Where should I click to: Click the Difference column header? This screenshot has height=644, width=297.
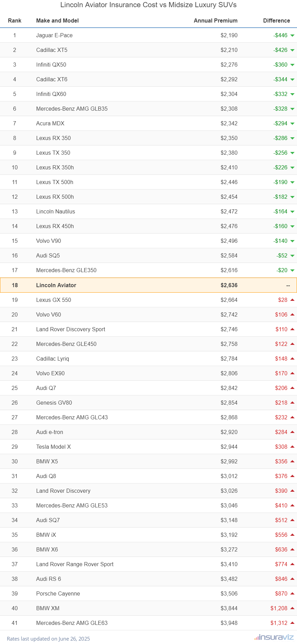tap(276, 20)
